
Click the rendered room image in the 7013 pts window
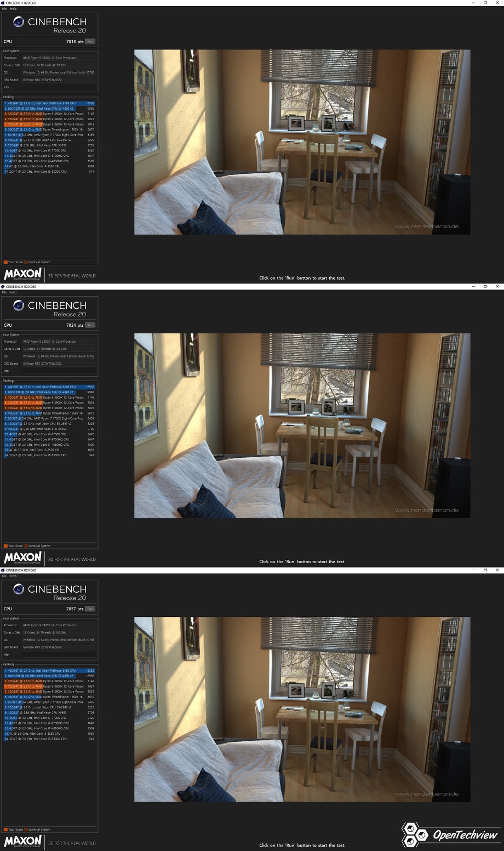[302, 142]
